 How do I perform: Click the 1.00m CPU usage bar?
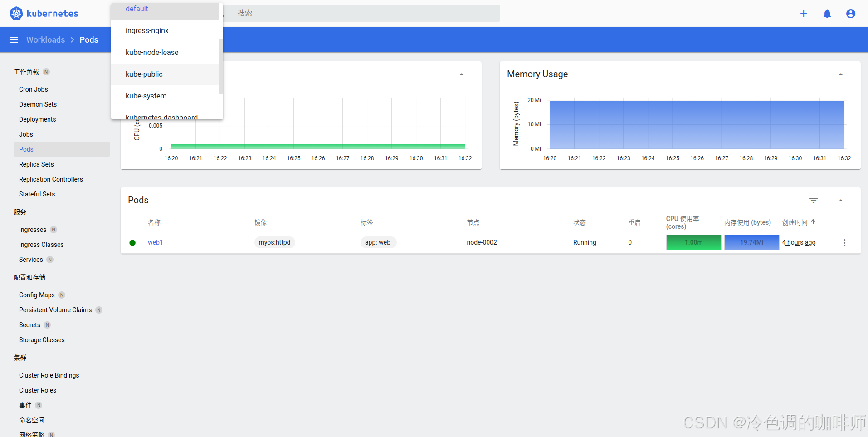(693, 242)
